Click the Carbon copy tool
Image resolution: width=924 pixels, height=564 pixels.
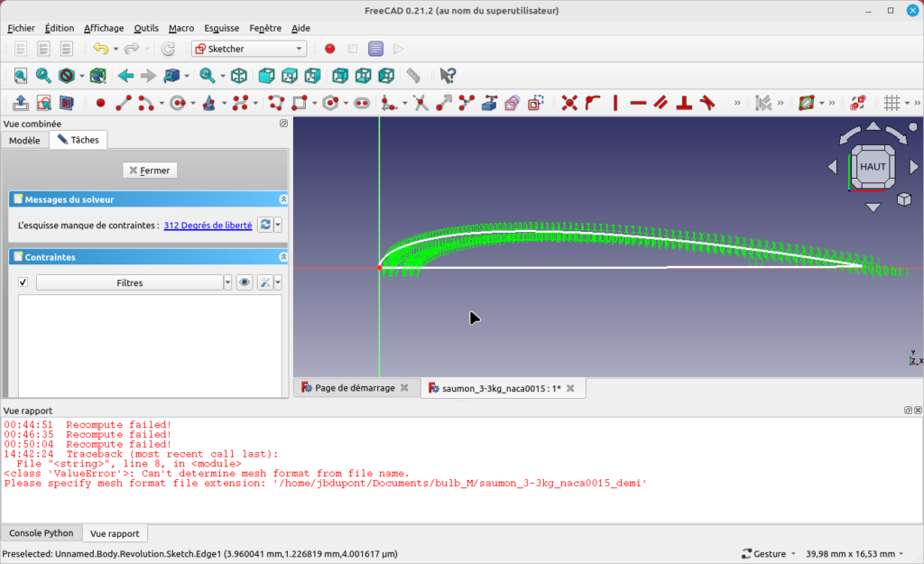pos(513,103)
